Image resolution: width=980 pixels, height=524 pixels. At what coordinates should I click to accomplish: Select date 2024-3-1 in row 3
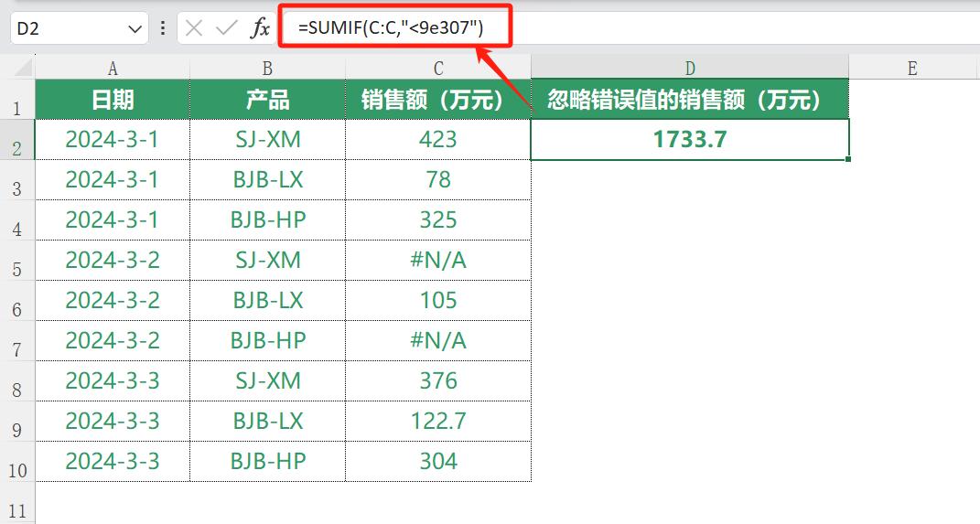coord(113,180)
